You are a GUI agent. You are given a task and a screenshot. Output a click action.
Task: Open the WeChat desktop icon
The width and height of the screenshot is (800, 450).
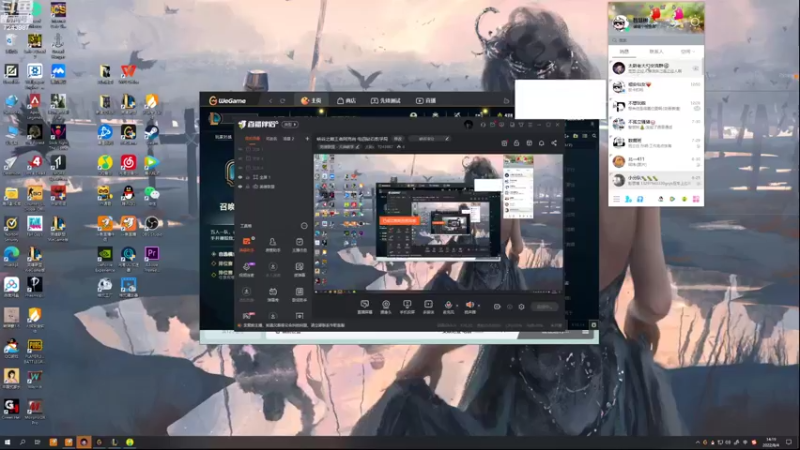click(x=152, y=193)
